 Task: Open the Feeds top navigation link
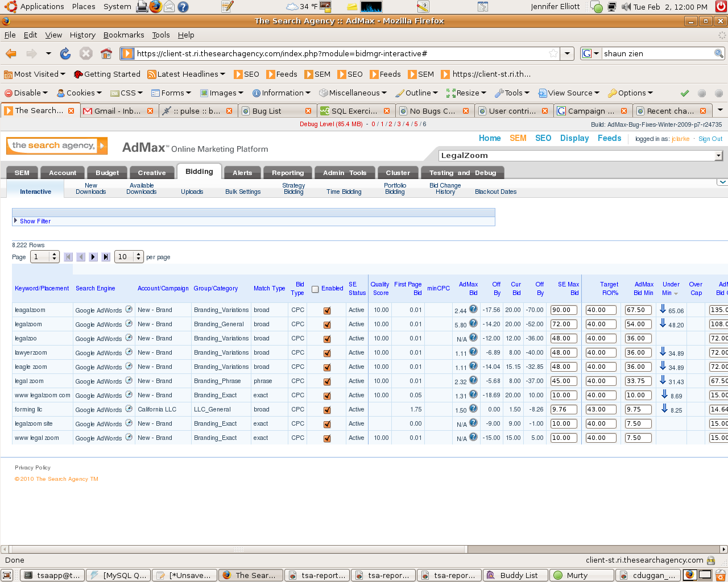[609, 138]
